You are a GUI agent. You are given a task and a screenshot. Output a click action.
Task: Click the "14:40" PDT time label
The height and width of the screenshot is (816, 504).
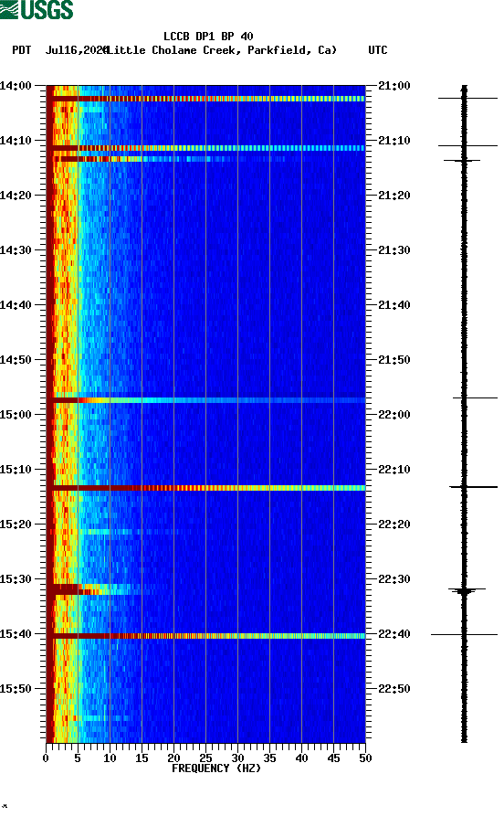point(16,305)
